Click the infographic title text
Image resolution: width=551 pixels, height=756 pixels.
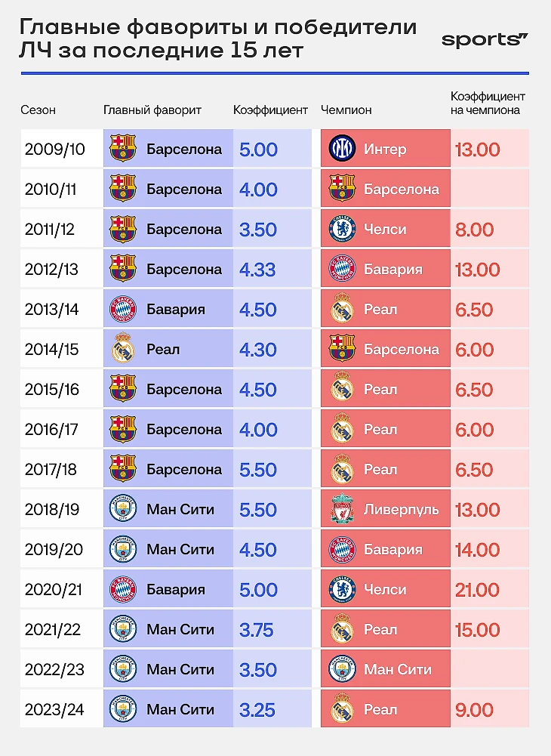(x=218, y=39)
